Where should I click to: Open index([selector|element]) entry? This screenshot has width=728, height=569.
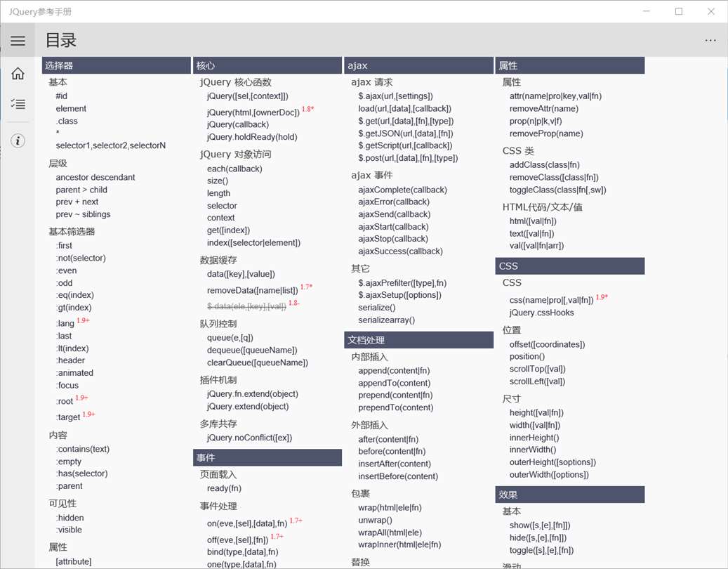point(253,242)
